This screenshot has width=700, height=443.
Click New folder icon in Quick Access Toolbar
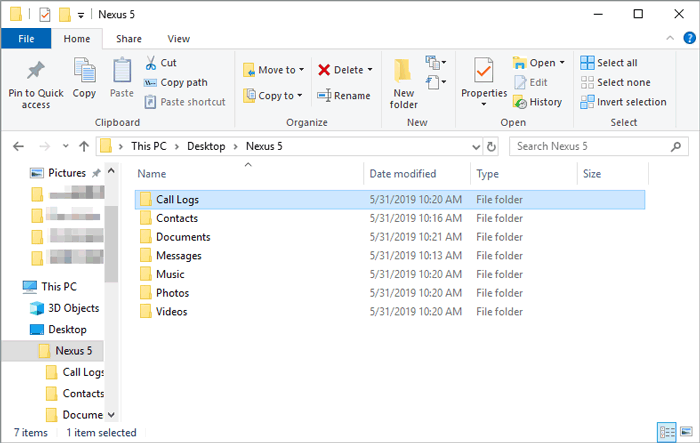tap(65, 15)
